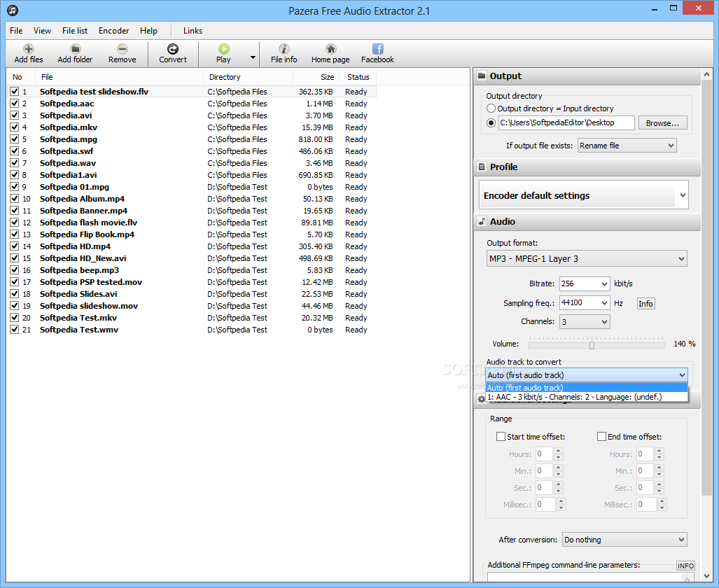Open the Help menu

coord(148,30)
